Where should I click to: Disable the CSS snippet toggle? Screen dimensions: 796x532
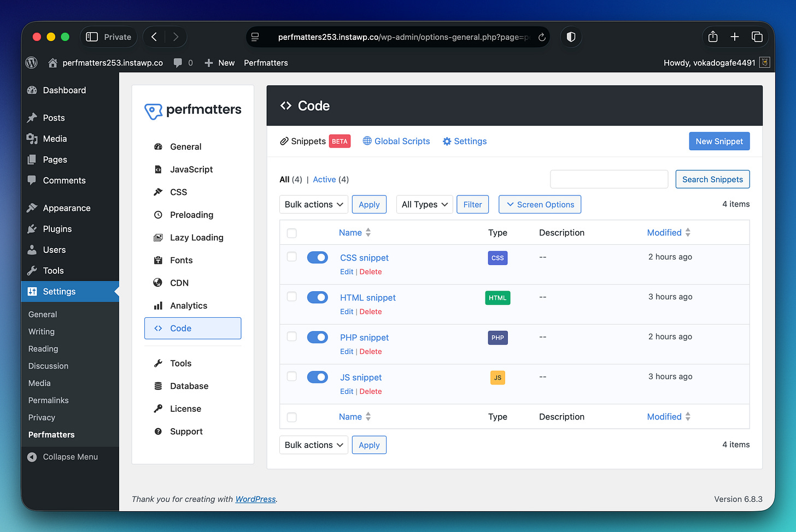tap(317, 257)
